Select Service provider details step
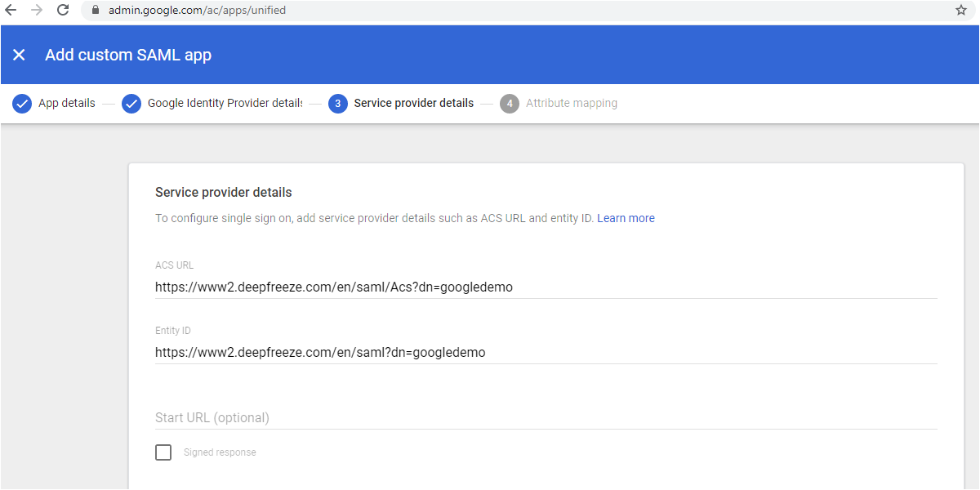 (414, 104)
